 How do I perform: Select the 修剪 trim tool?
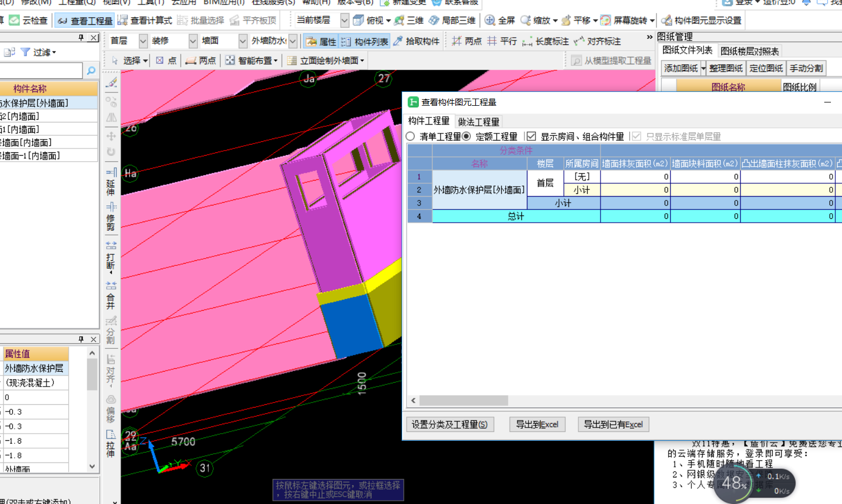[111, 217]
